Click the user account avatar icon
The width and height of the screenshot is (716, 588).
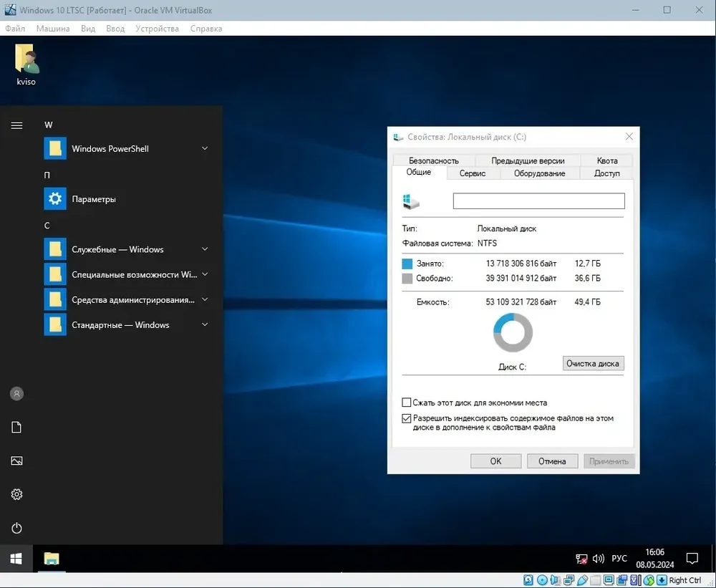pos(16,393)
